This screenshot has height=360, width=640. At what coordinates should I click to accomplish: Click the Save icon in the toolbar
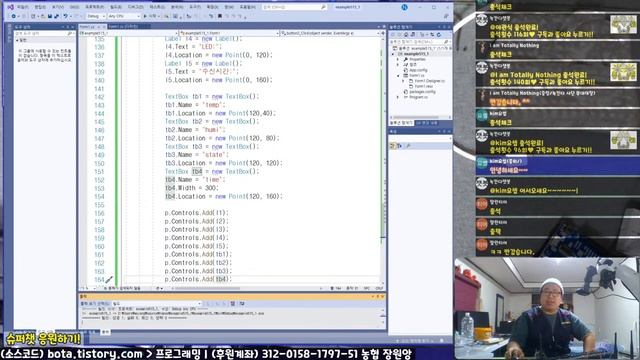49,16
